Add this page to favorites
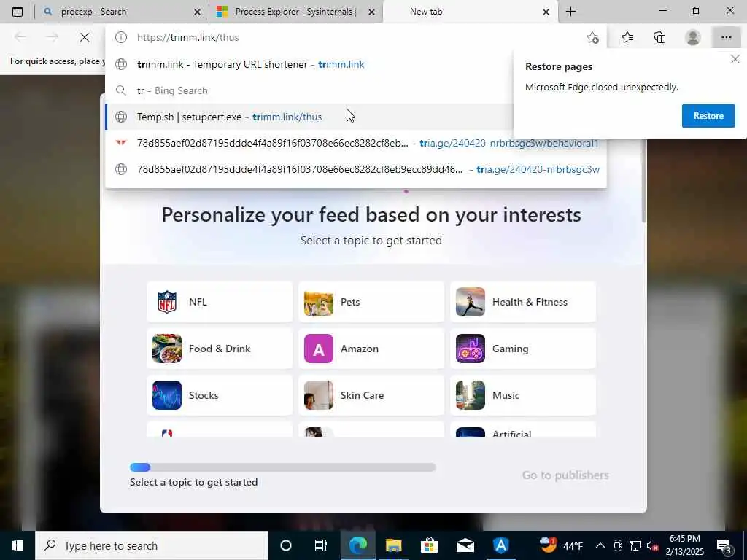This screenshot has width=747, height=560. click(x=592, y=38)
